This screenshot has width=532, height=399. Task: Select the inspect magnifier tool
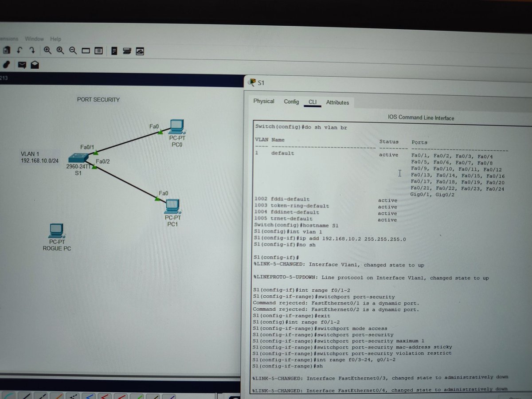[x=60, y=50]
